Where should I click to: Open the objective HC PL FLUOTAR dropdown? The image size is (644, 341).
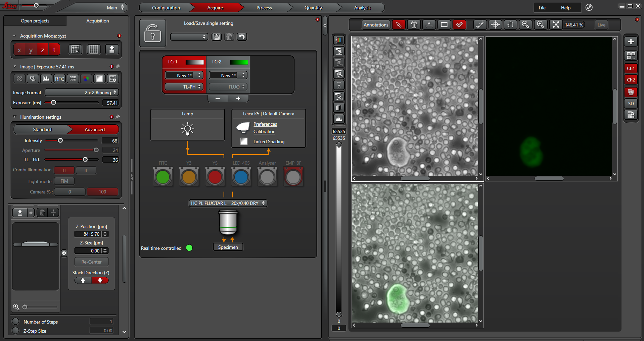coord(228,203)
